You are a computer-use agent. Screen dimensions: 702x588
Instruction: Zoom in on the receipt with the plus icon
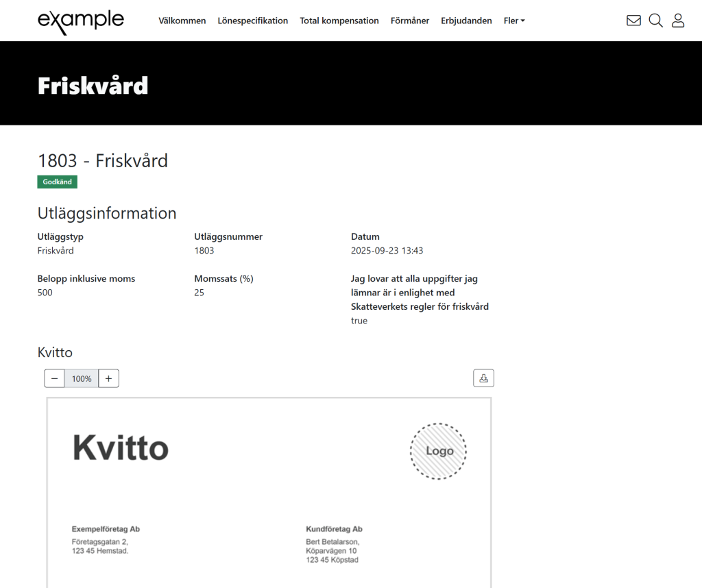pyautogui.click(x=108, y=378)
